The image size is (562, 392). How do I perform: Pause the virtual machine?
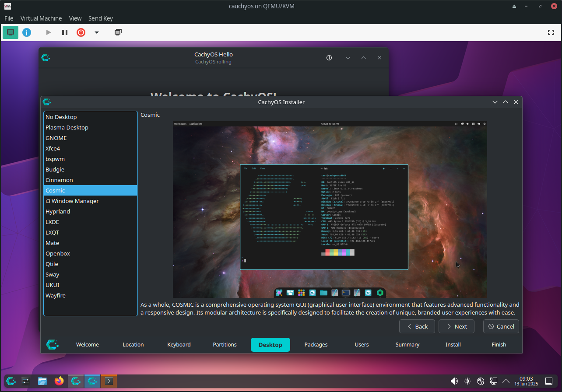pos(65,32)
